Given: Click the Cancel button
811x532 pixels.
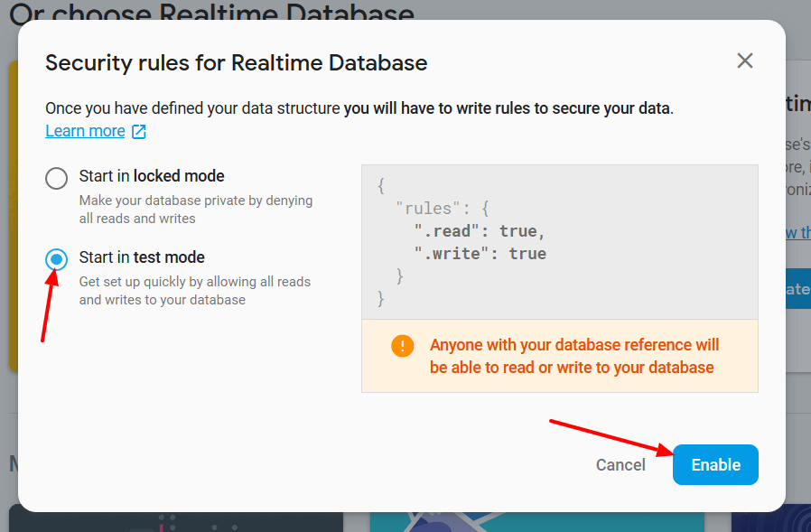Looking at the screenshot, I should pyautogui.click(x=620, y=465).
